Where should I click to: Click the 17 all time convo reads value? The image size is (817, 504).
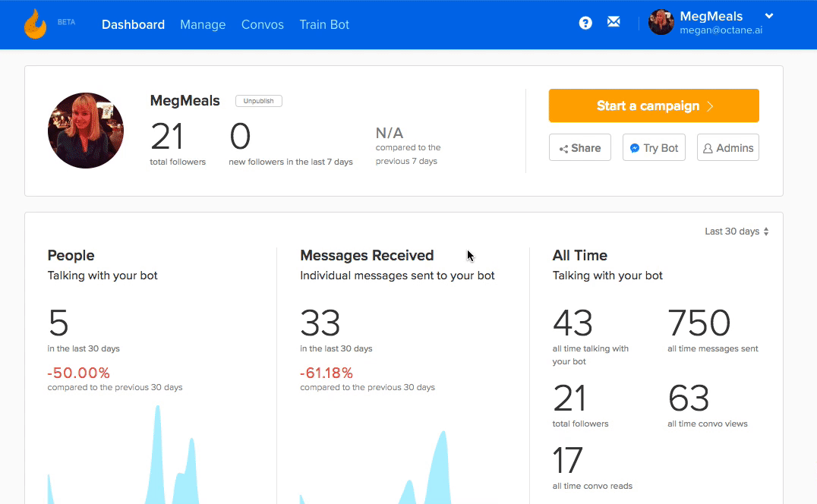(567, 460)
